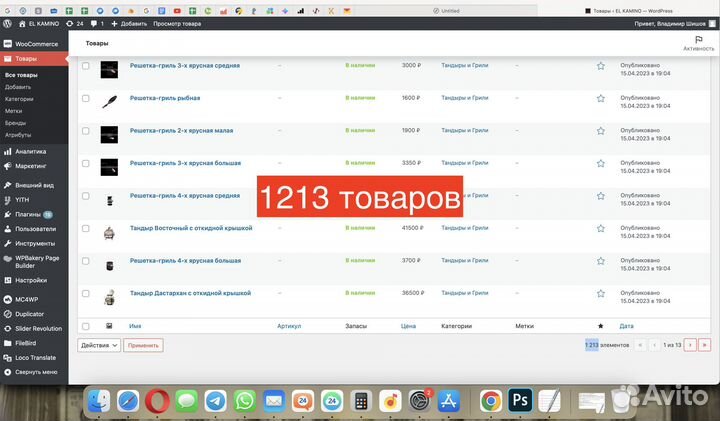The width and height of the screenshot is (720, 421).
Task: Jump to the last products page
Action: (x=704, y=345)
